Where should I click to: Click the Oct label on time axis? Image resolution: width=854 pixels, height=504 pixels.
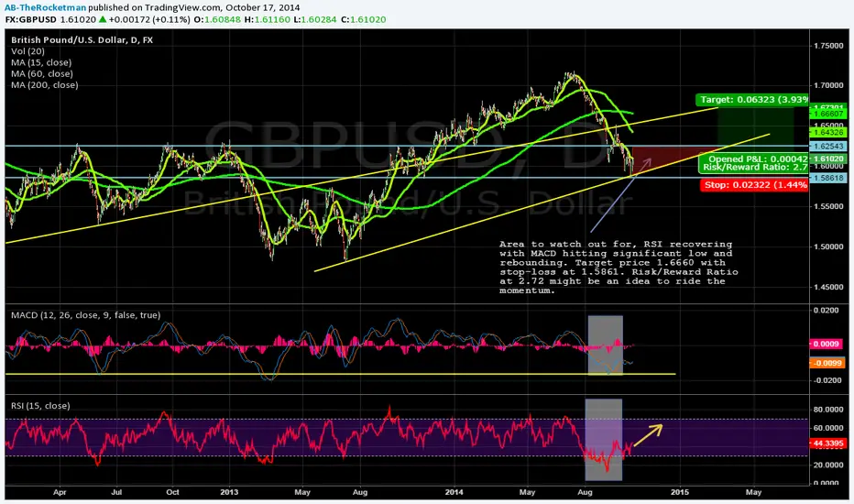point(172,493)
